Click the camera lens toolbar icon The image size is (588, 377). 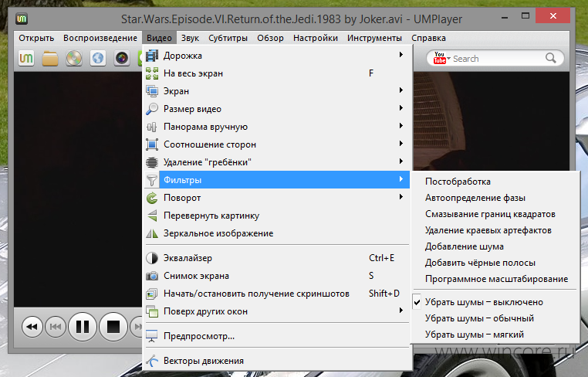pyautogui.click(x=122, y=58)
